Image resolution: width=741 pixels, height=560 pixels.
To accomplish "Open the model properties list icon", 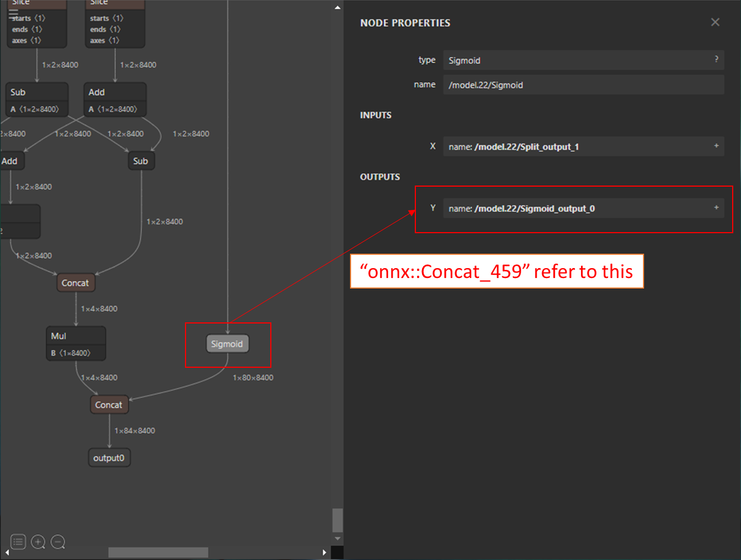I will pos(18,542).
